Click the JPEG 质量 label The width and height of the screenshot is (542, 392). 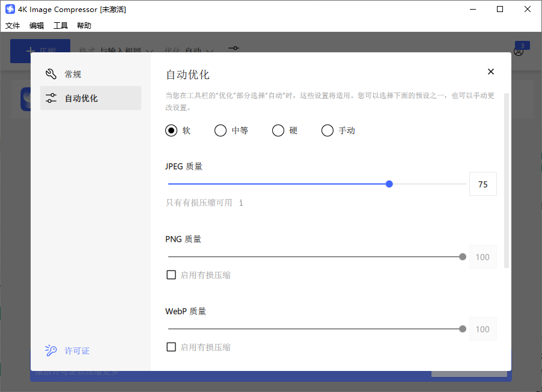point(183,167)
